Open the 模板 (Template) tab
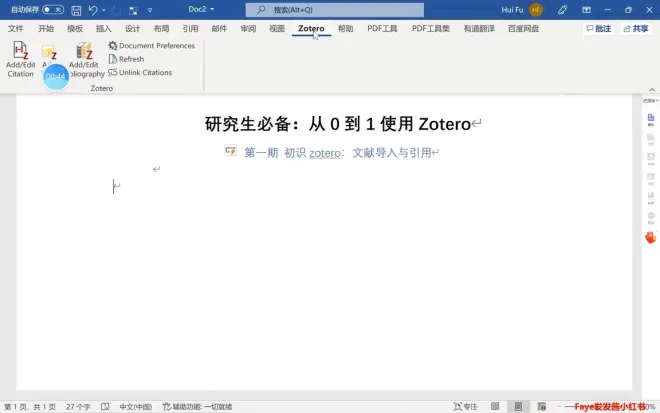 click(75, 29)
